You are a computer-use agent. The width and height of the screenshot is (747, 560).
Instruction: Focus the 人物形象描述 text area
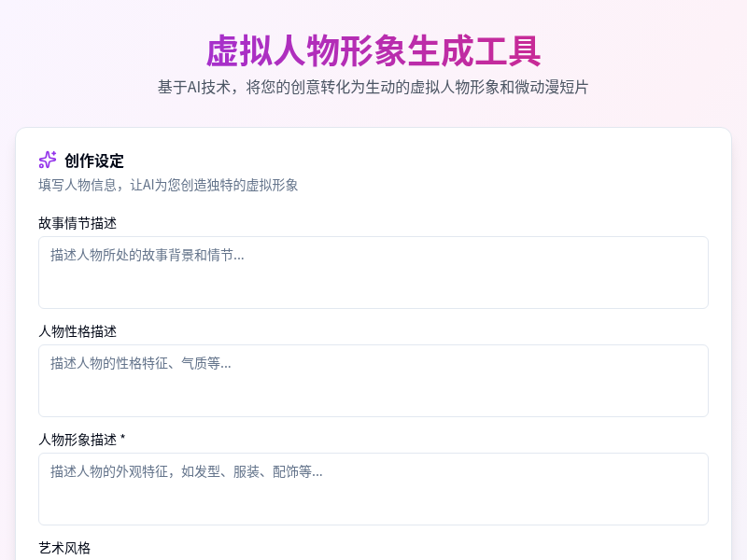click(x=373, y=489)
